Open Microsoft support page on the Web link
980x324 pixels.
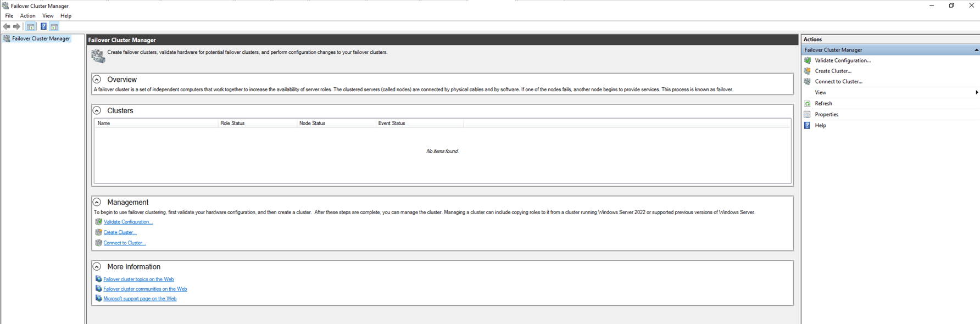(140, 299)
